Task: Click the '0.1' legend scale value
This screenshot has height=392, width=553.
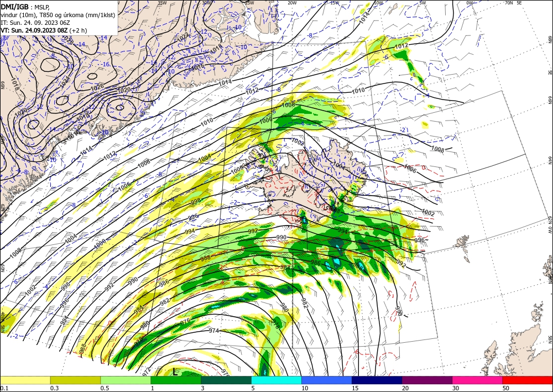Action: (x=4, y=388)
